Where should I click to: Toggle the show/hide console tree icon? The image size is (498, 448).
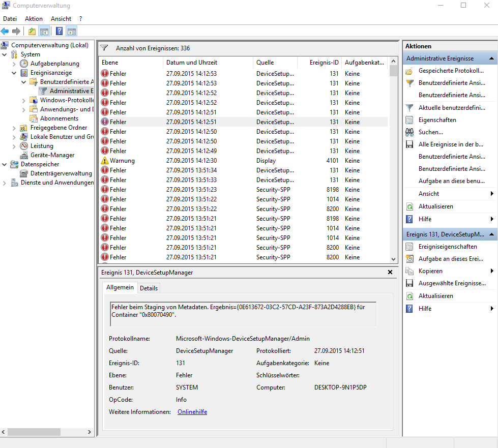[x=44, y=31]
